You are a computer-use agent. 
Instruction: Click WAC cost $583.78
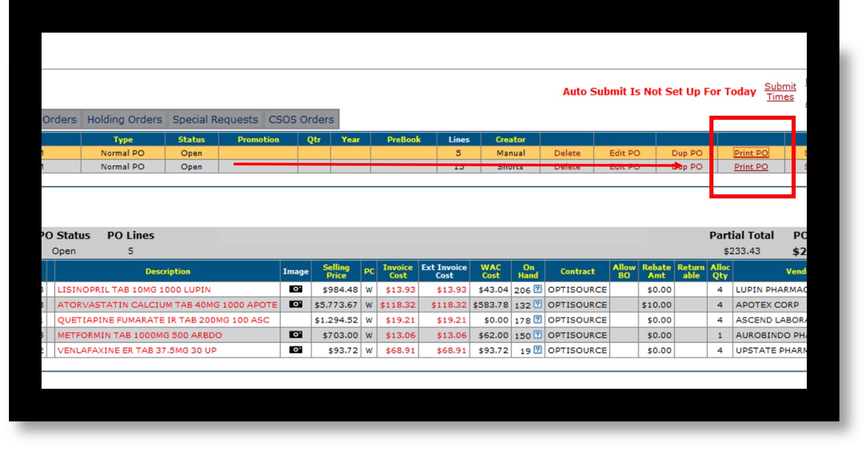[x=491, y=305]
